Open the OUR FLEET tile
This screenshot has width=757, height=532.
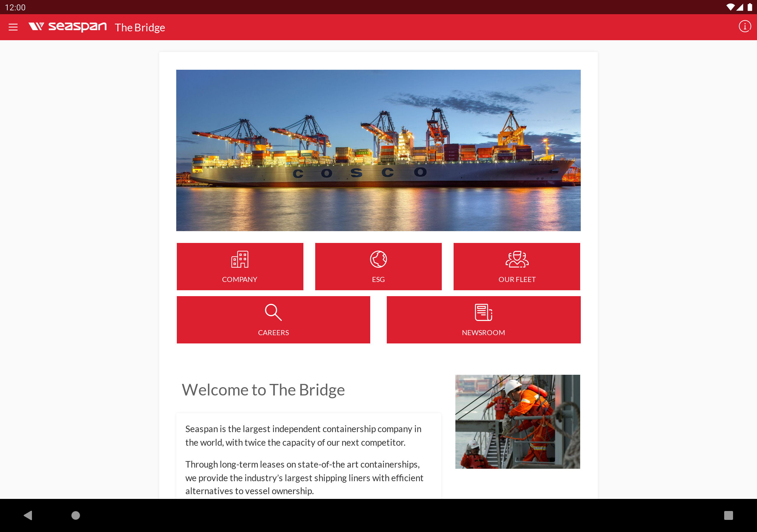[517, 267]
